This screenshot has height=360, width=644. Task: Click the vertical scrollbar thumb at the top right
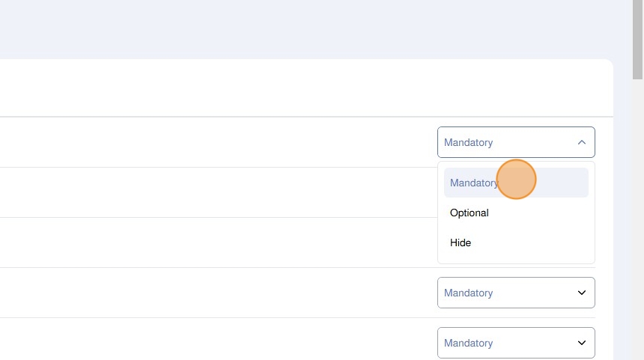point(638,37)
